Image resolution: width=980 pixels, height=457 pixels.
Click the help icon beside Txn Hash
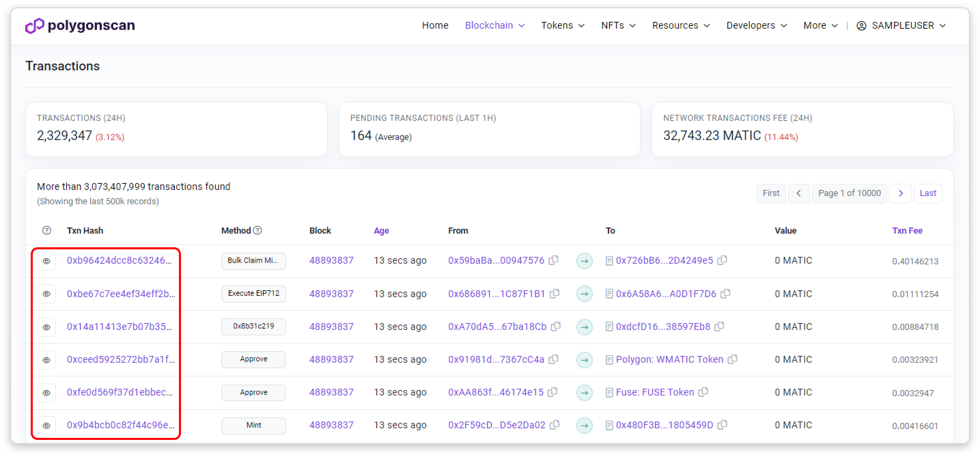point(46,230)
